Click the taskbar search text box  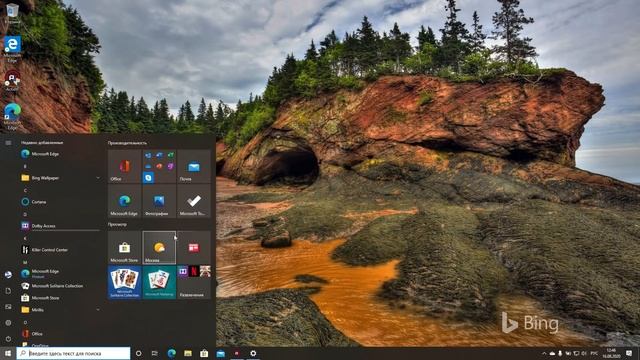73,353
